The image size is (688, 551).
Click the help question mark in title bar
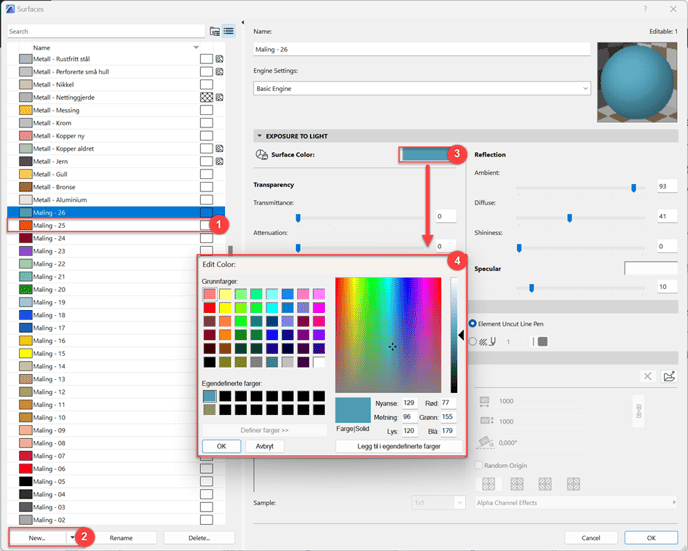point(645,9)
